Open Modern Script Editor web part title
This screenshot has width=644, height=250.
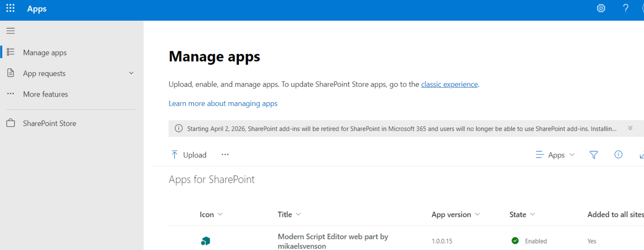coord(333,241)
